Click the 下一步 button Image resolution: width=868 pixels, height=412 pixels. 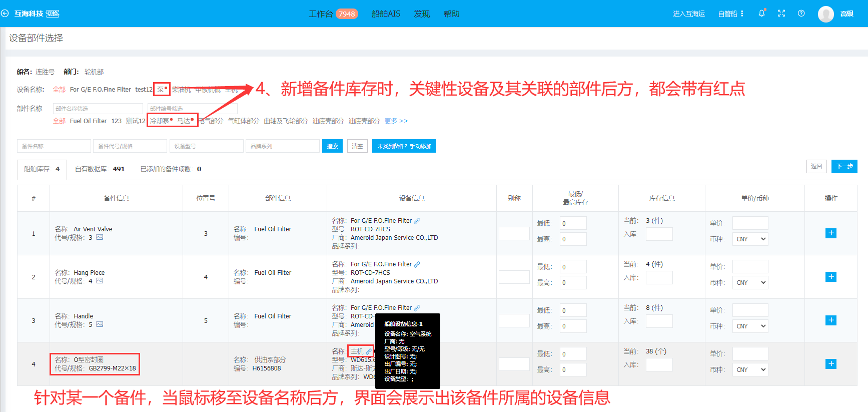tap(844, 166)
